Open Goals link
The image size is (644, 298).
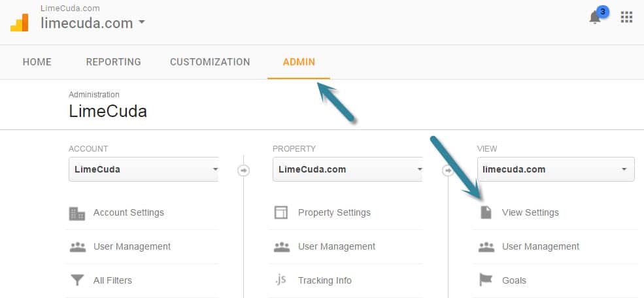[514, 281]
